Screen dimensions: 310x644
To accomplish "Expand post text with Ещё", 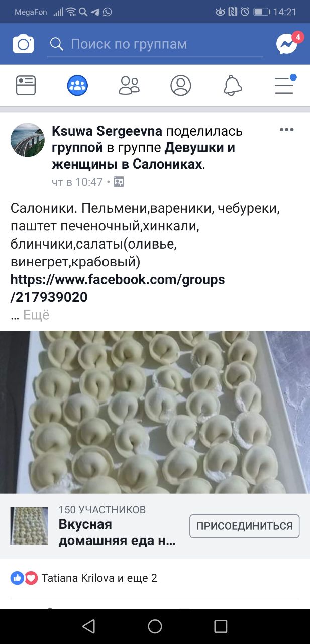I will point(36,315).
